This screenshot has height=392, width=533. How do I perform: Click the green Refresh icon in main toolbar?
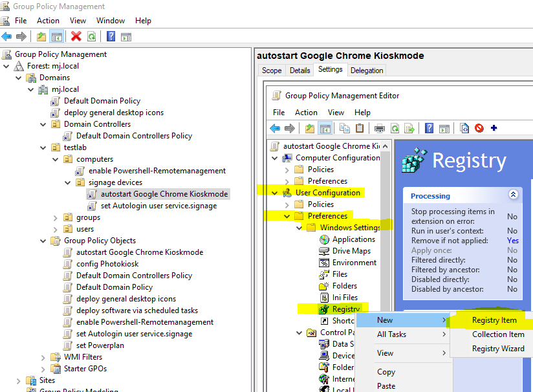[x=92, y=36]
